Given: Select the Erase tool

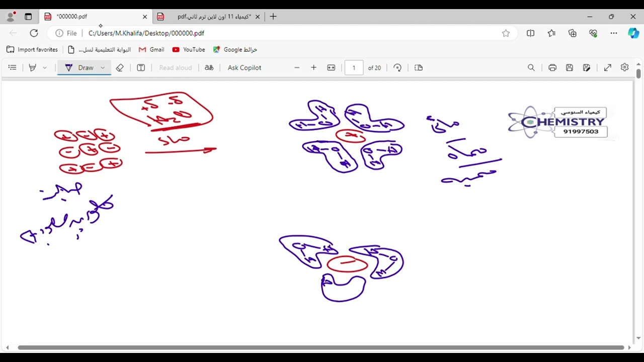Looking at the screenshot, I should [x=120, y=67].
